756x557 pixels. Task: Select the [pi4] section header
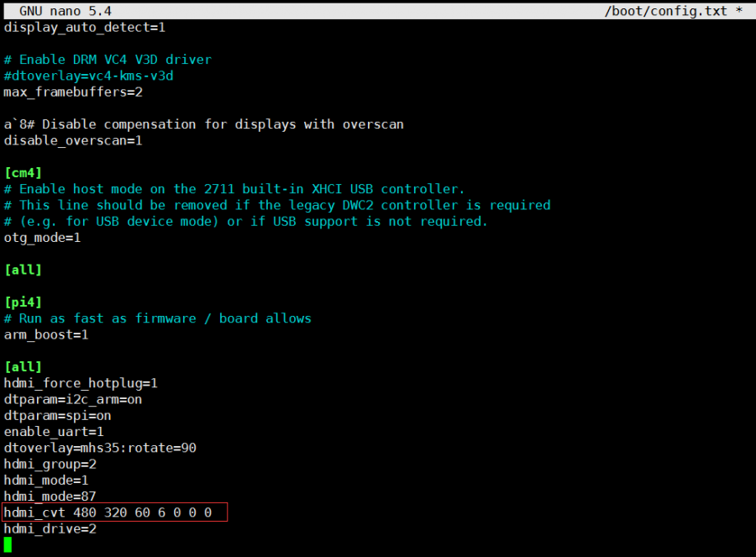coord(23,302)
